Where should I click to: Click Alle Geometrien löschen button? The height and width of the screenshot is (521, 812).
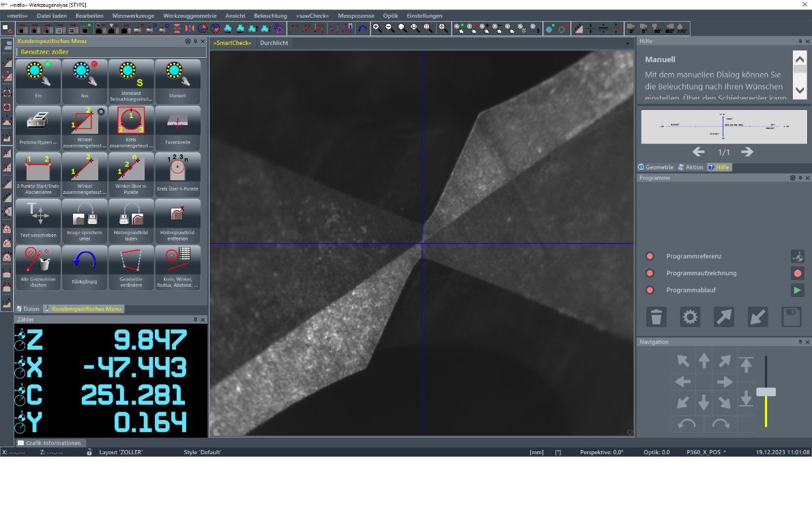38,268
